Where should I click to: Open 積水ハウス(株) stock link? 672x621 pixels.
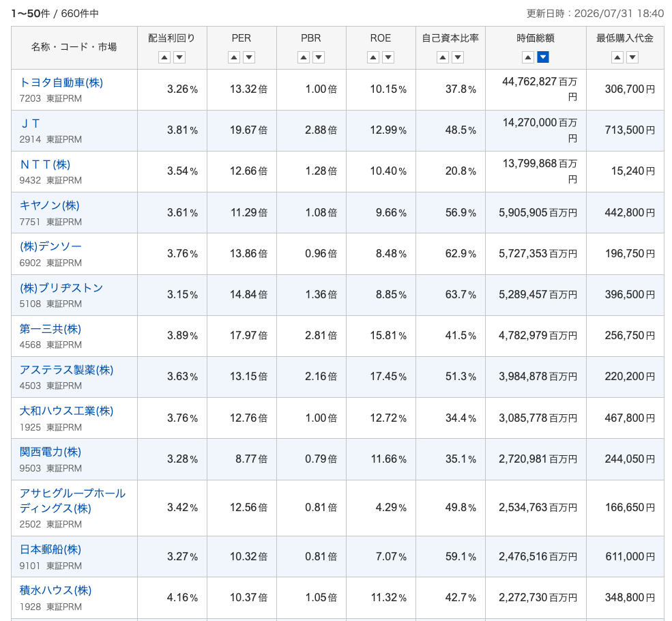coord(56,590)
